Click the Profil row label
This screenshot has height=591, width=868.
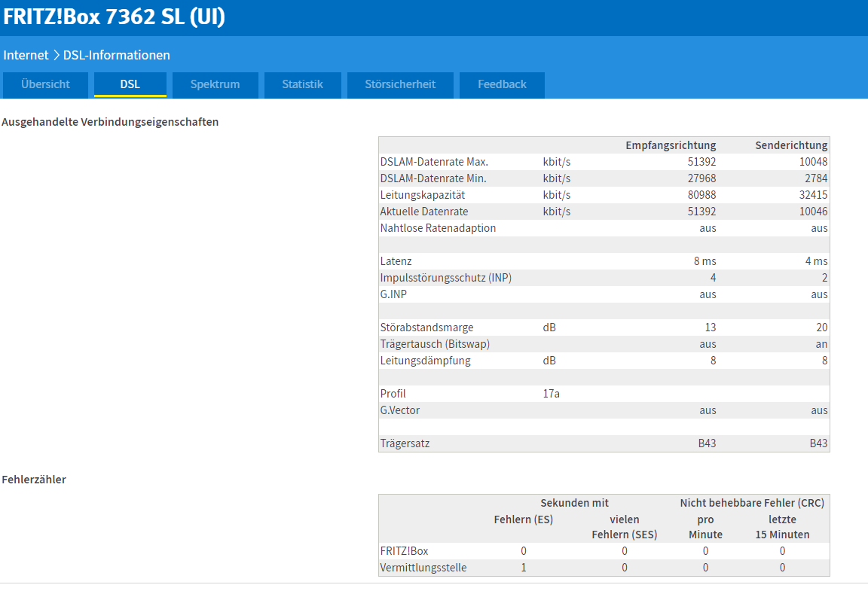click(393, 394)
